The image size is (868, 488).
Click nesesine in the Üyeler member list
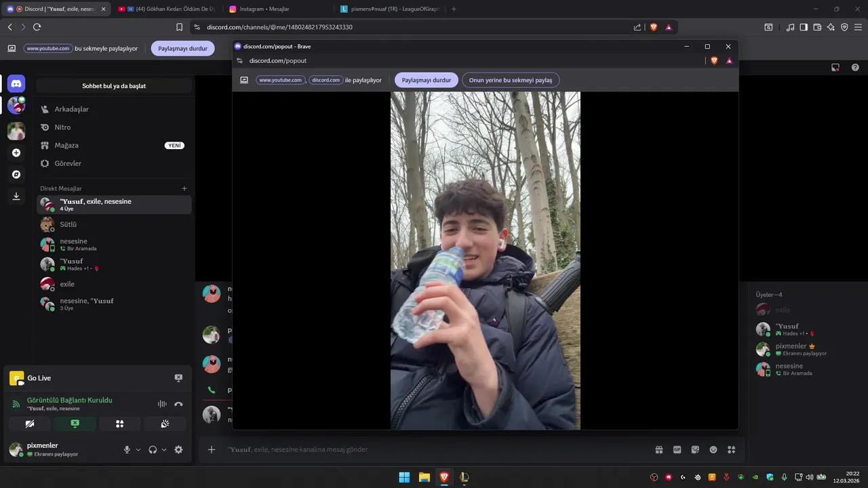(808, 369)
